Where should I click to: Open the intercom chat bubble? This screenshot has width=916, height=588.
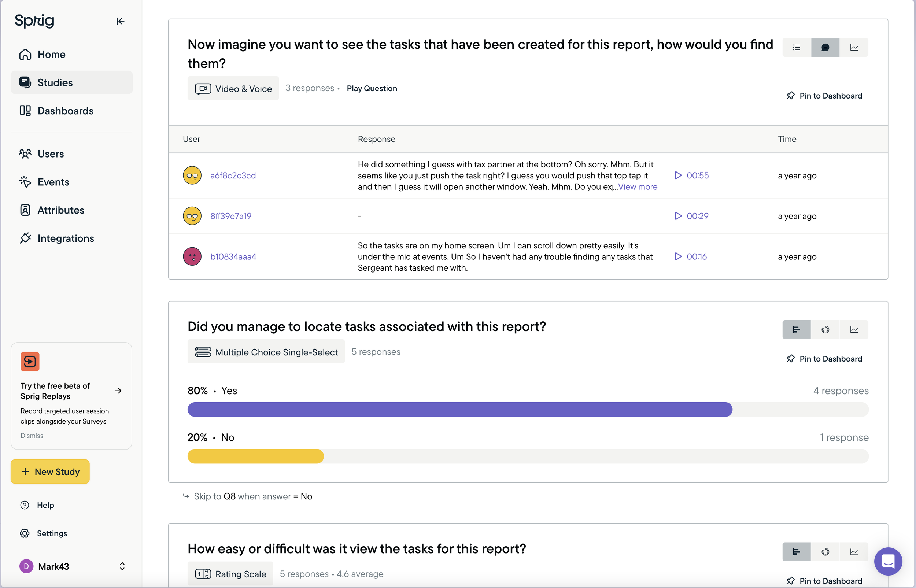tap(888, 561)
